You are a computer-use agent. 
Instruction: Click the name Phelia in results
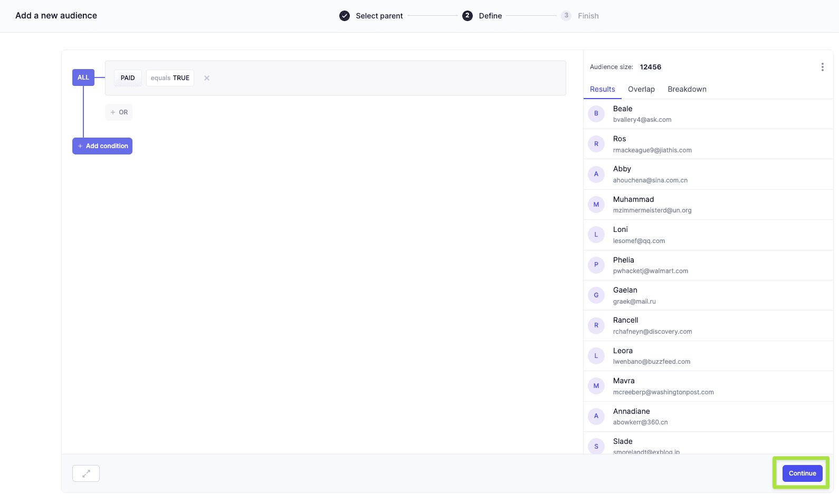pyautogui.click(x=624, y=260)
